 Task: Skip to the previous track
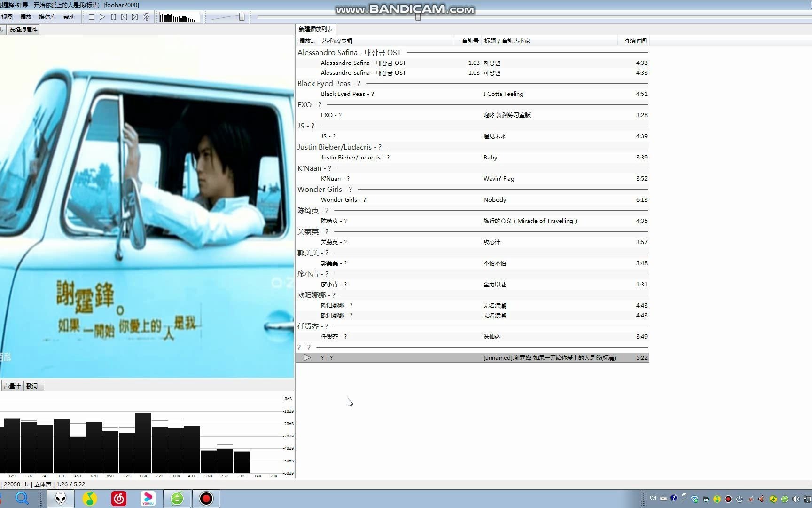tap(124, 17)
